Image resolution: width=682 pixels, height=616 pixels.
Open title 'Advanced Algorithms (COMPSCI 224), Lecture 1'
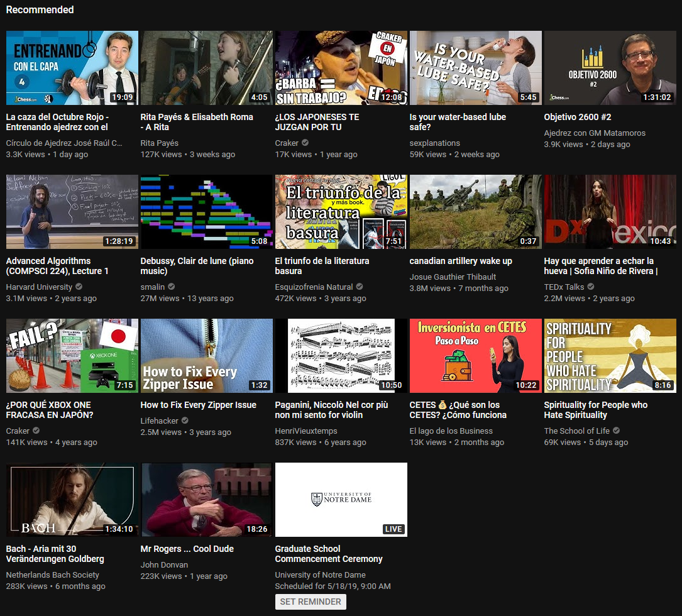point(57,266)
